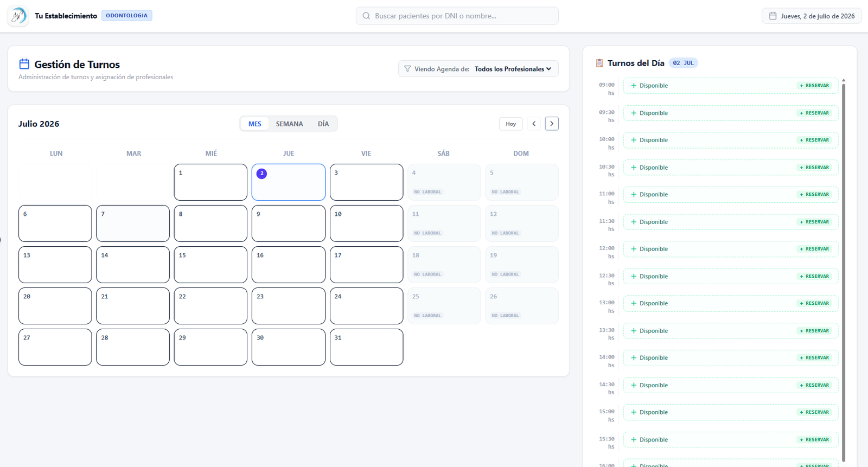This screenshot has height=467, width=868.
Task: Go to next month with right chevron
Action: (x=552, y=124)
